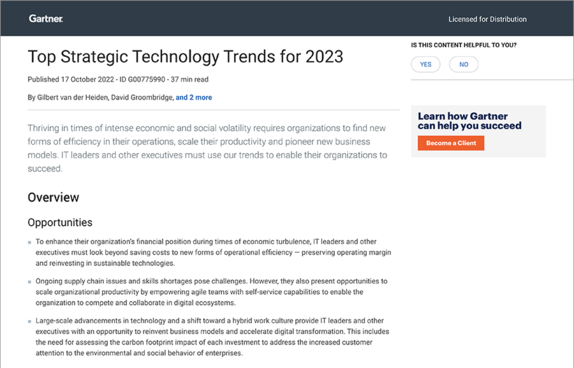Viewport: 574px width, 368px height.
Task: Click 'Licensed for Distribution' header text
Action: pyautogui.click(x=487, y=19)
